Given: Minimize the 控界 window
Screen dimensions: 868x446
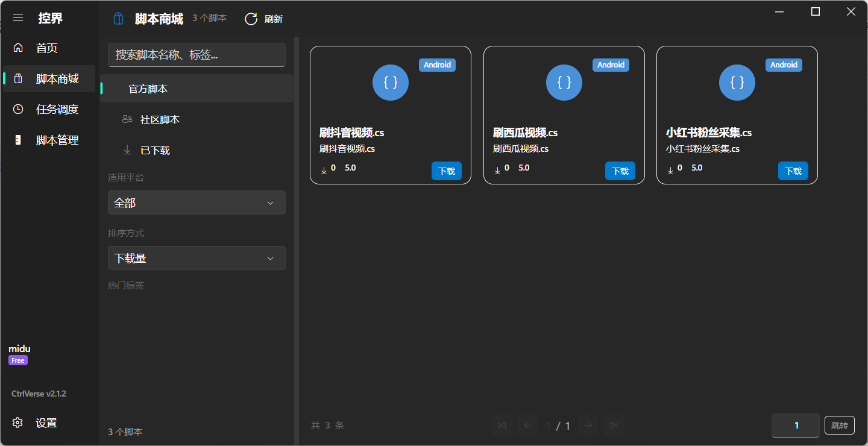Looking at the screenshot, I should click(x=780, y=11).
